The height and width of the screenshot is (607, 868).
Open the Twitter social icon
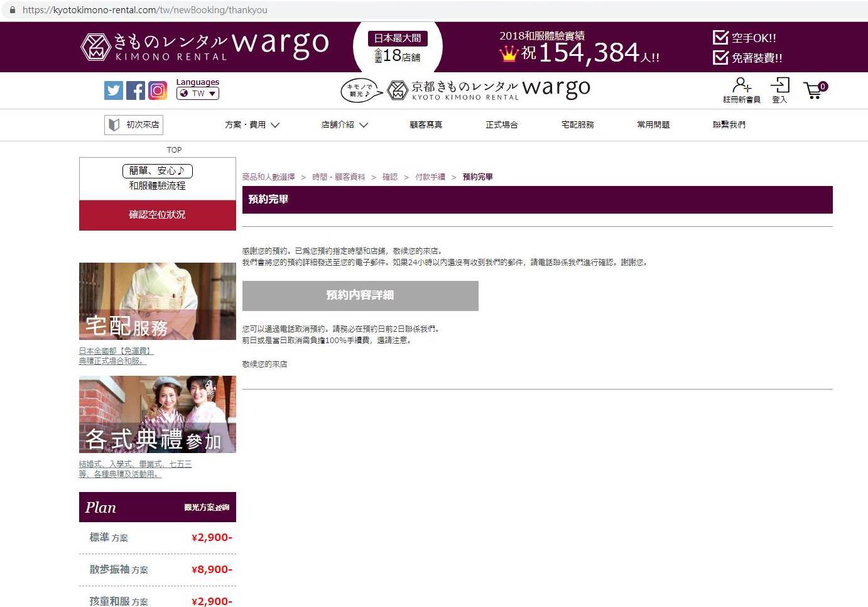(113, 90)
